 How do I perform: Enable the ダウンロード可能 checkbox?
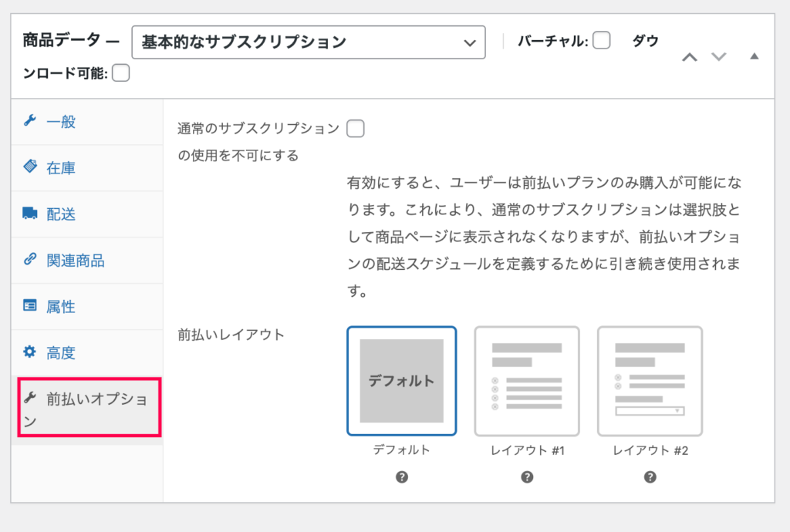121,73
